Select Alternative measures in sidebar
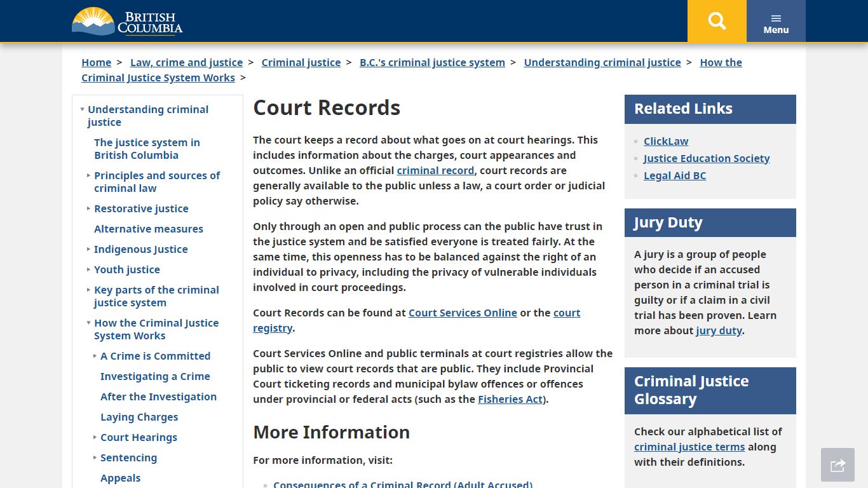 149,229
